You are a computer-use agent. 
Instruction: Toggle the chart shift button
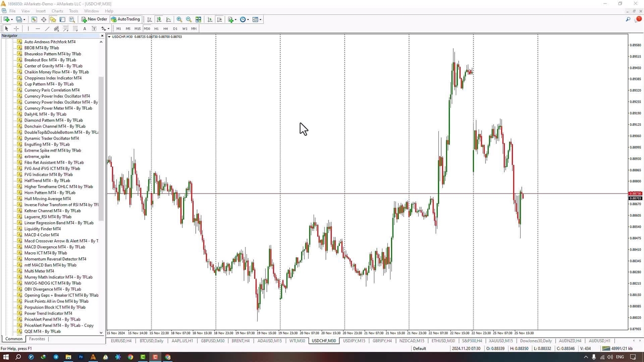[x=219, y=20]
